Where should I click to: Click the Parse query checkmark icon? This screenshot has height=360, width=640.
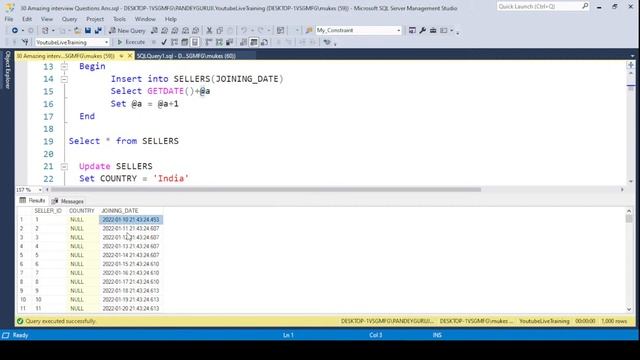[164, 42]
